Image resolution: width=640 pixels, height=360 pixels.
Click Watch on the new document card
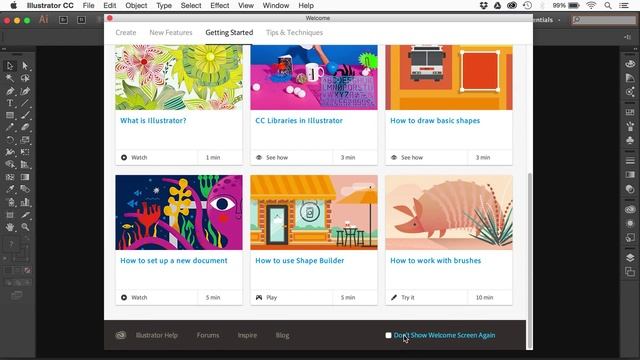134,298
